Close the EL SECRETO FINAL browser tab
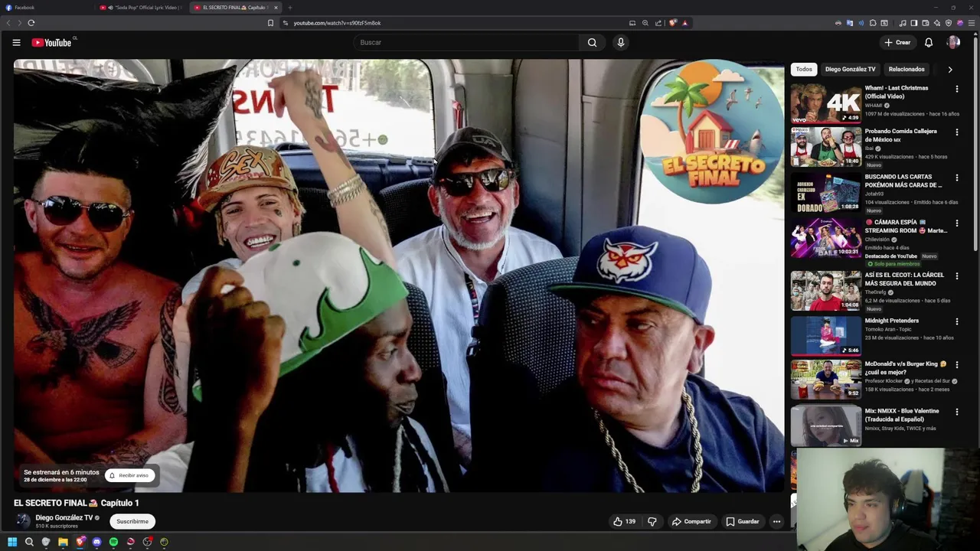 click(276, 8)
